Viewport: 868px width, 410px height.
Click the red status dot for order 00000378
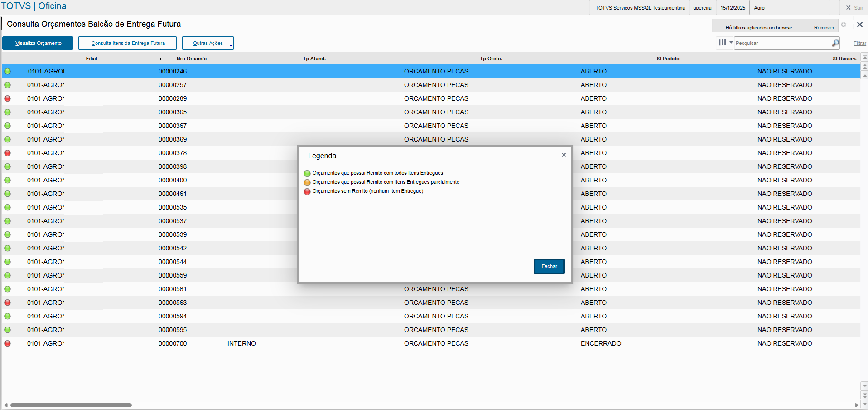click(x=8, y=153)
